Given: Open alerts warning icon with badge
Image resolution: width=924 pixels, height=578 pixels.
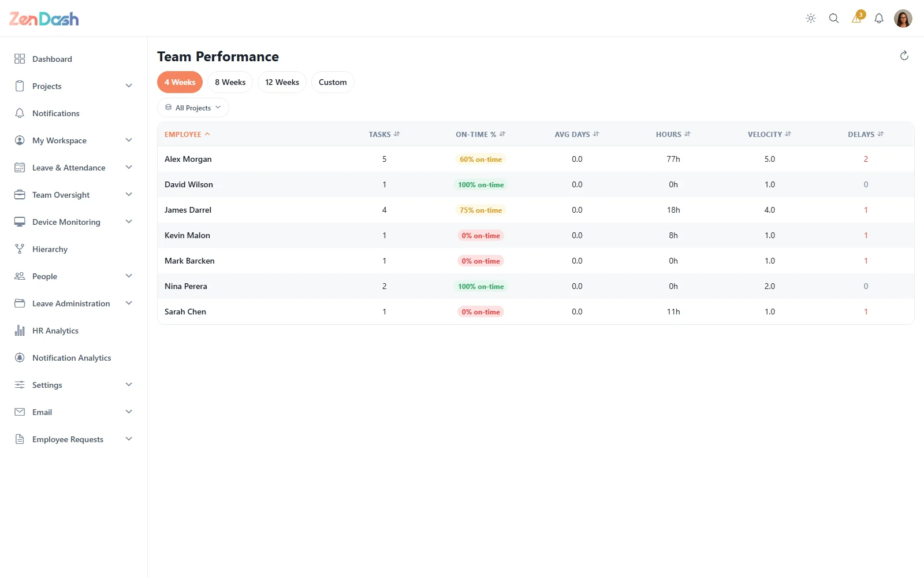Looking at the screenshot, I should tap(857, 18).
